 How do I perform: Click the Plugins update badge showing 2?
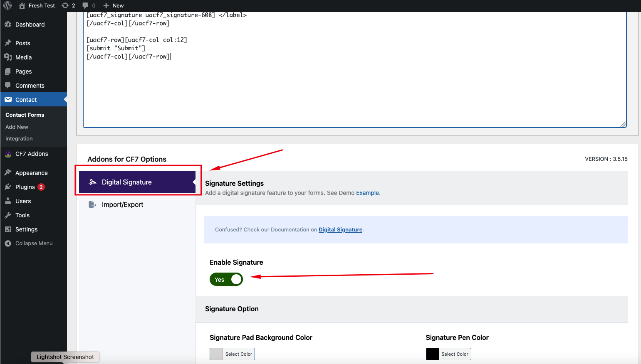point(41,187)
